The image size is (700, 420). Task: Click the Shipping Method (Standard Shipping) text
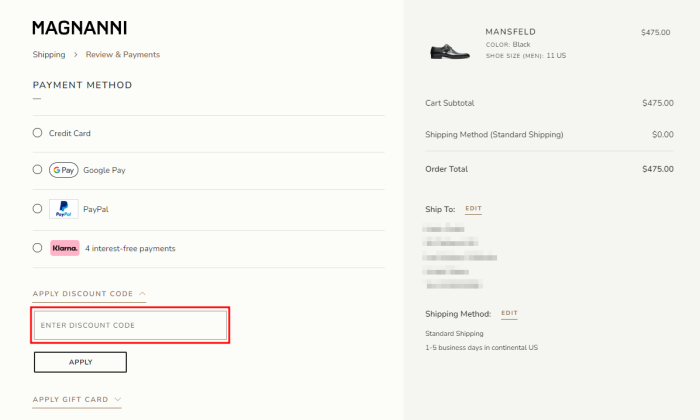494,134
